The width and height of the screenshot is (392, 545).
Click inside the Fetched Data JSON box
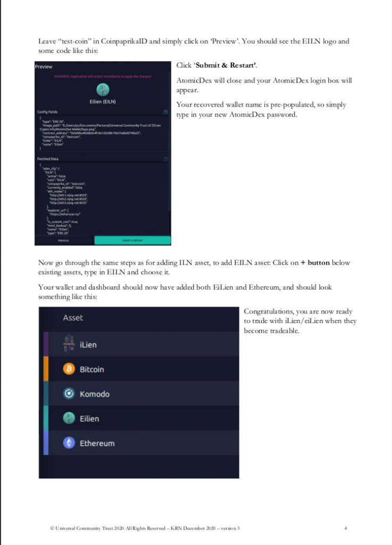(x=106, y=192)
